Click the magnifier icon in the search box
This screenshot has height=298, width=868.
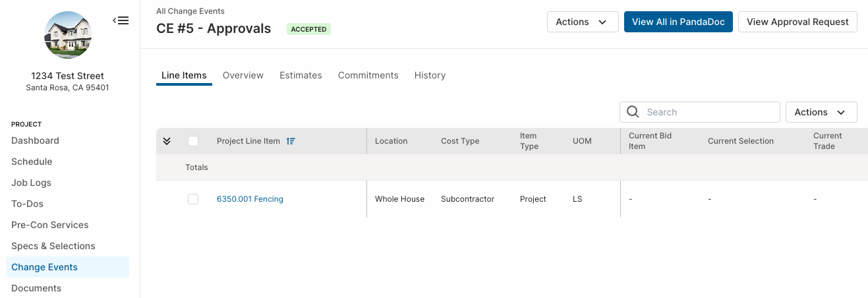coord(633,112)
